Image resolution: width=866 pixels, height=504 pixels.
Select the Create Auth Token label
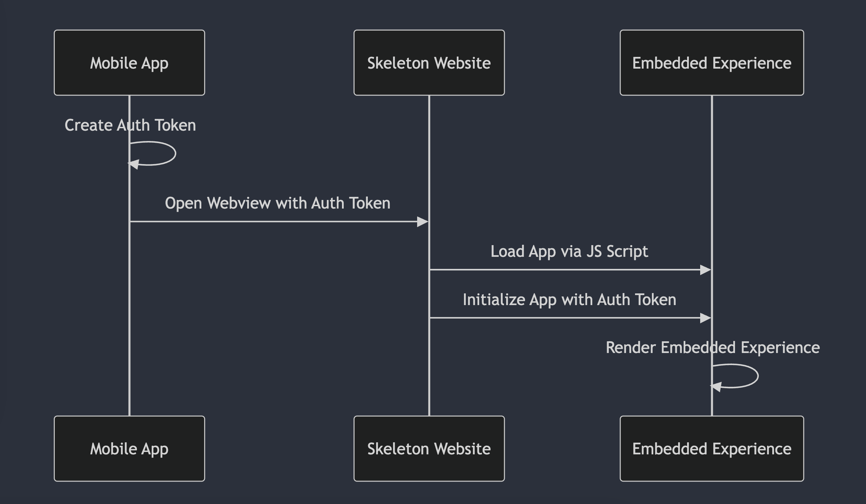coord(130,125)
